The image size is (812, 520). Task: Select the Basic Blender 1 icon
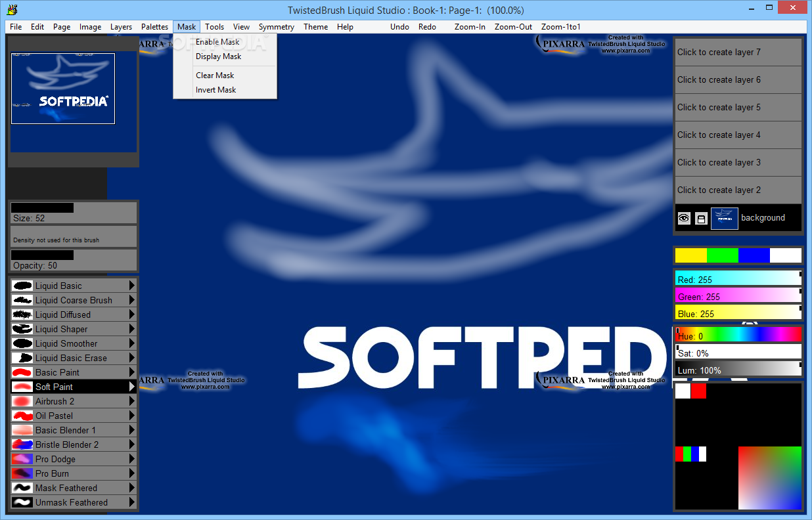22,430
